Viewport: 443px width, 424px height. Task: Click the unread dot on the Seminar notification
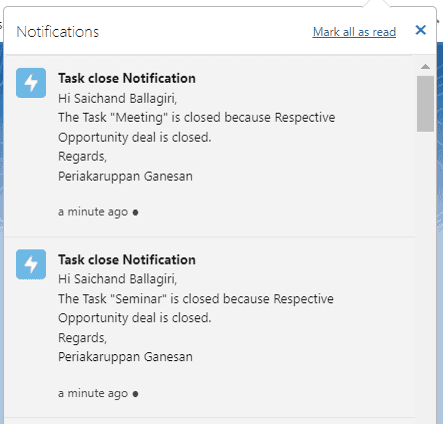pos(135,394)
